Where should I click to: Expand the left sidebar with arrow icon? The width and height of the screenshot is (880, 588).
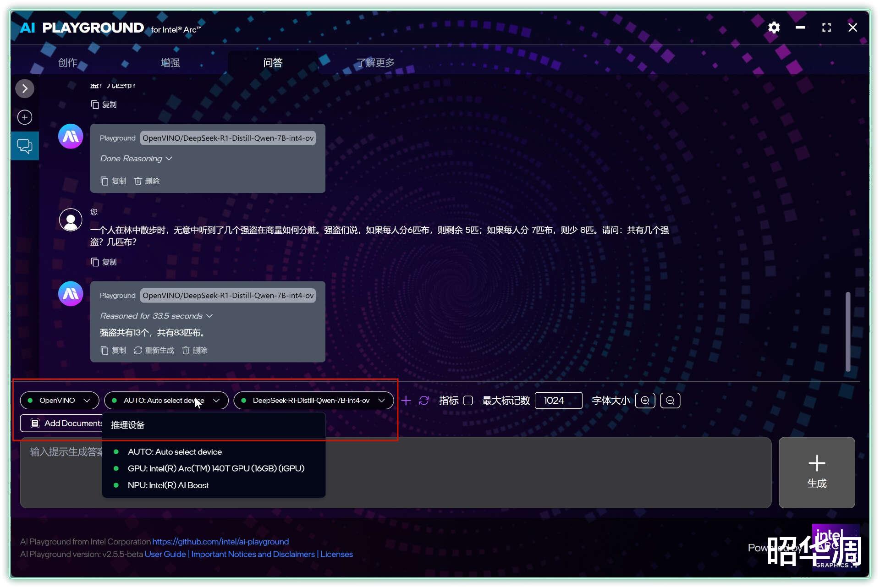point(25,88)
